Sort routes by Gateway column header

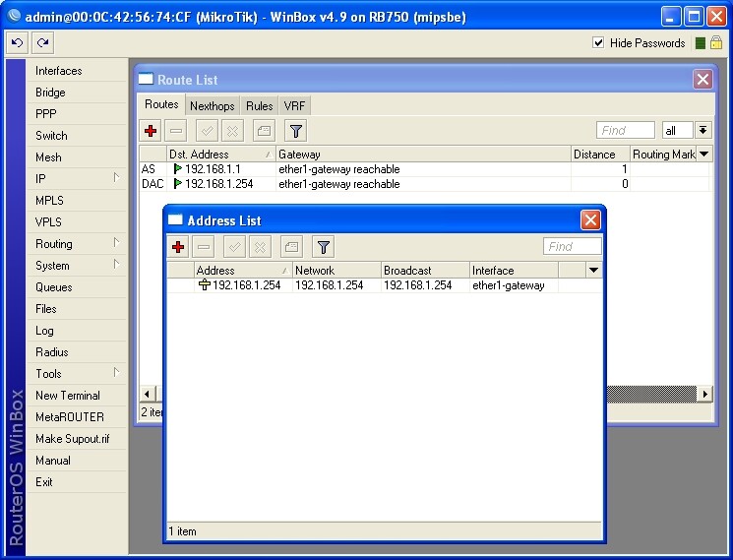[423, 155]
